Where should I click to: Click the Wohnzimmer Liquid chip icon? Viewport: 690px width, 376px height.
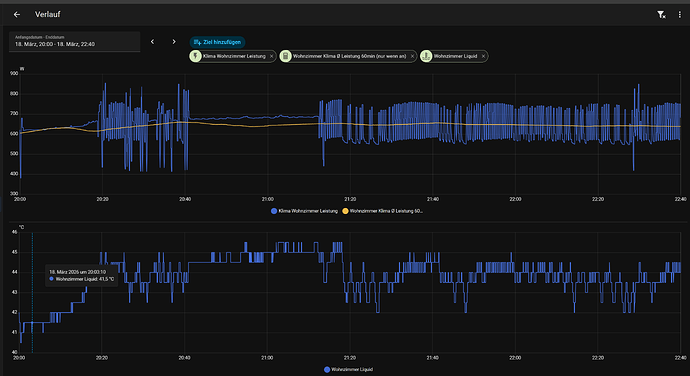(x=426, y=56)
